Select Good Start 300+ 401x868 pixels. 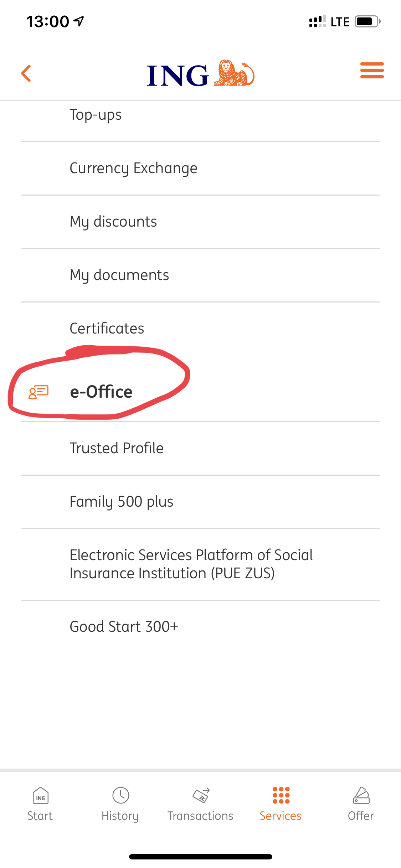tap(124, 626)
